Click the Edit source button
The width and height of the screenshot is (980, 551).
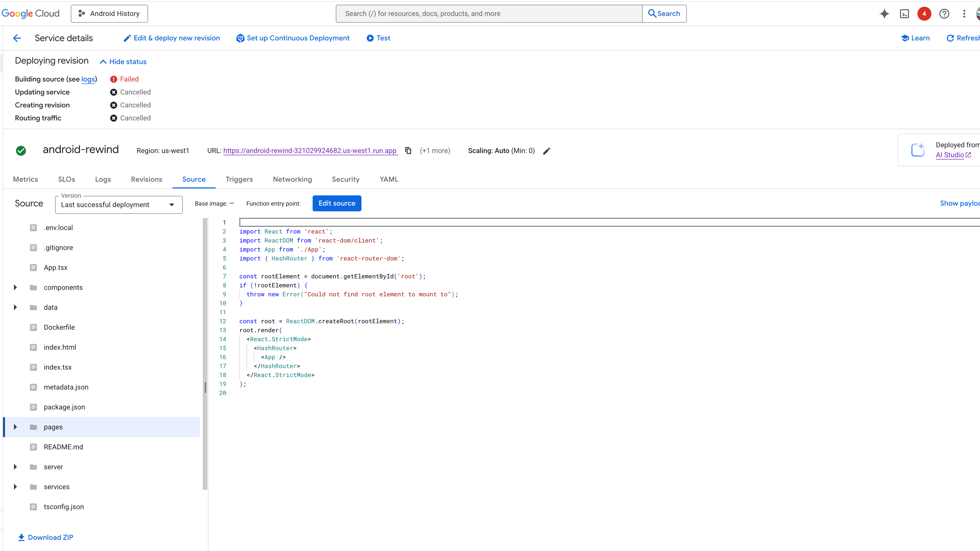(337, 203)
